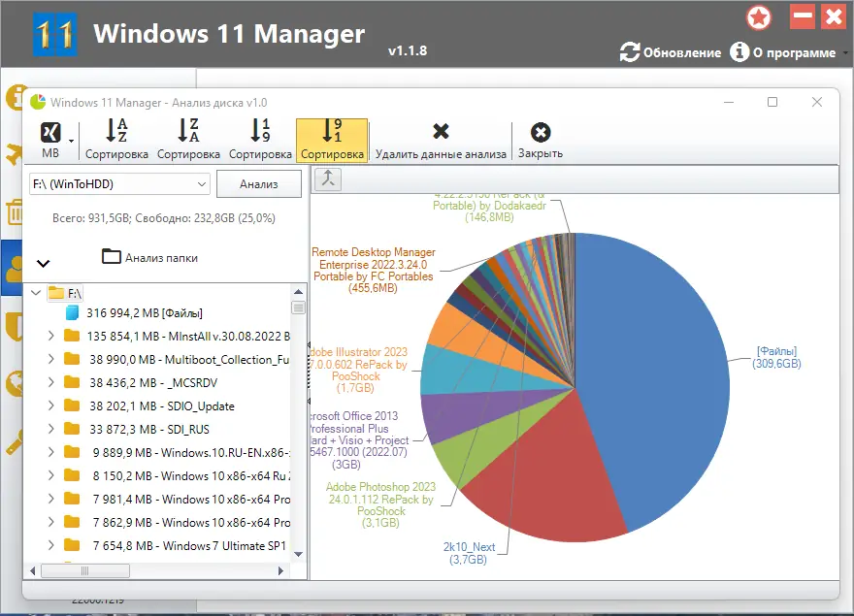Expand the SDI_RUS folder
This screenshot has height=616, width=854.
50,429
